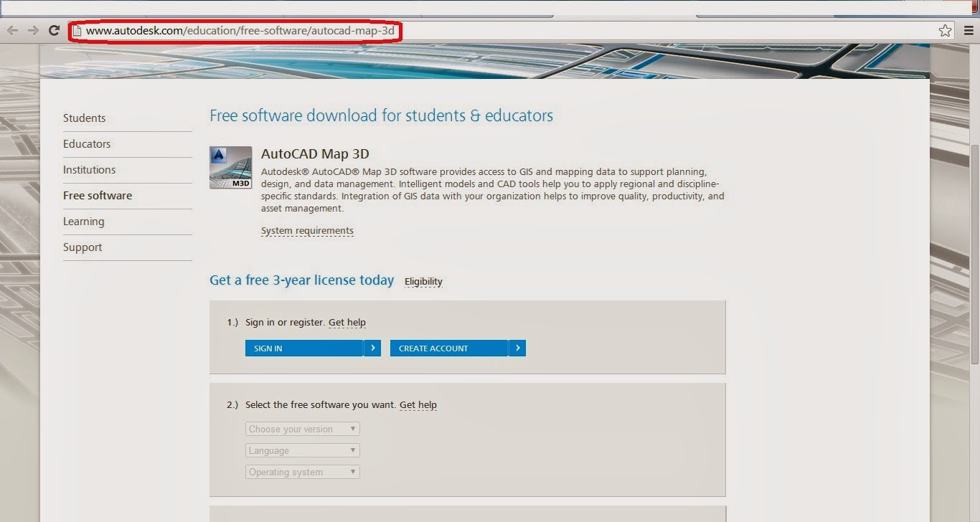Screen dimensions: 980x522
Task: Click the browser back arrow
Action: 12,30
